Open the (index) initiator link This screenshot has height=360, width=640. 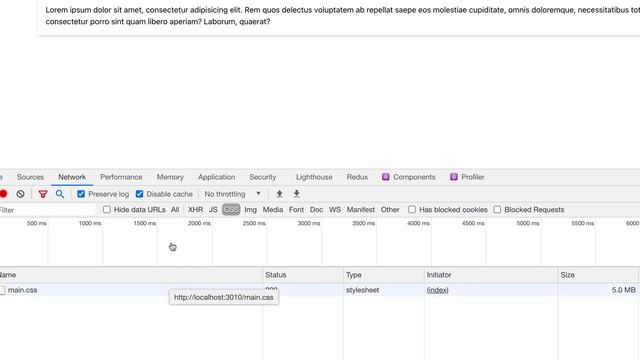pos(438,290)
